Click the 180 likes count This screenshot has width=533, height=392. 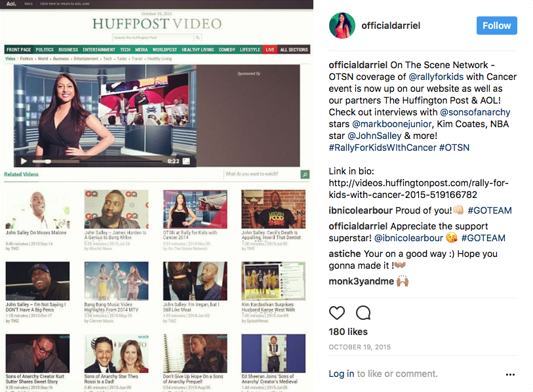348,332
